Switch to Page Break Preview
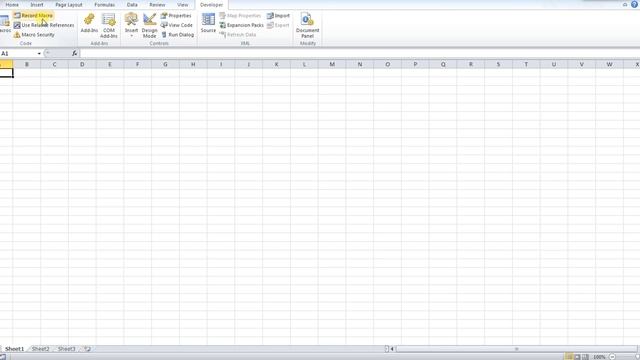Image resolution: width=640 pixels, height=360 pixels. click(585, 357)
